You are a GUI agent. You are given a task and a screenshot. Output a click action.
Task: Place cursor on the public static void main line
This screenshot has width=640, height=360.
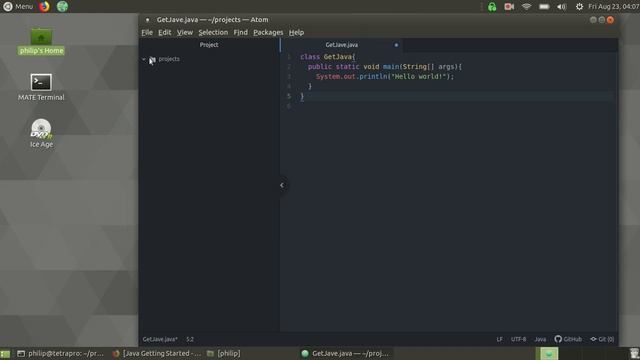[x=385, y=67]
